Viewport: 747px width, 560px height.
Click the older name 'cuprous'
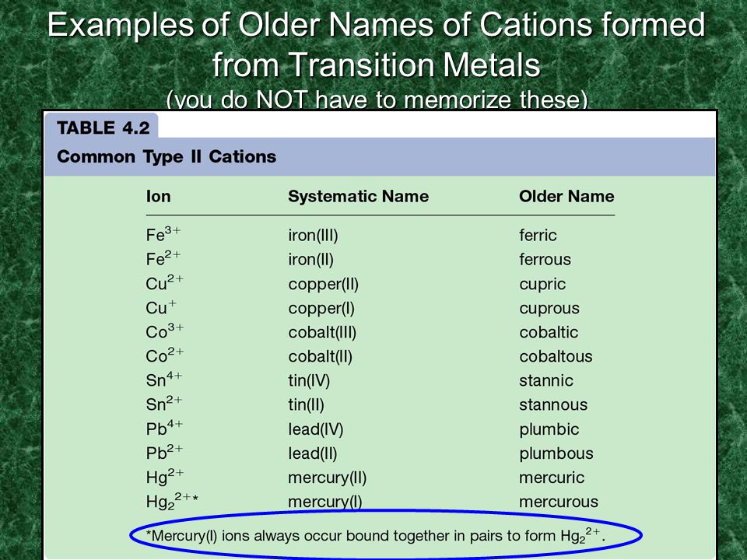(549, 309)
